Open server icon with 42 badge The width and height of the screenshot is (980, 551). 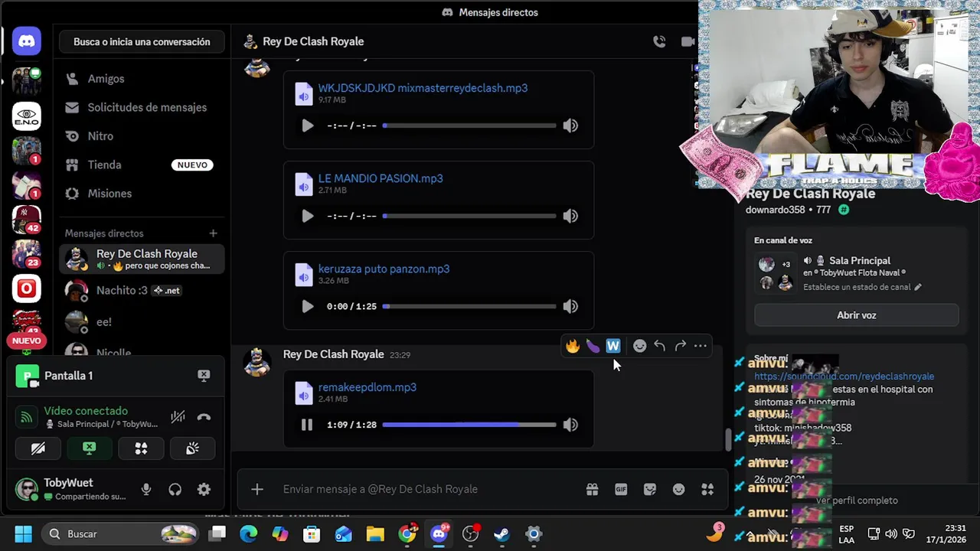tap(27, 220)
